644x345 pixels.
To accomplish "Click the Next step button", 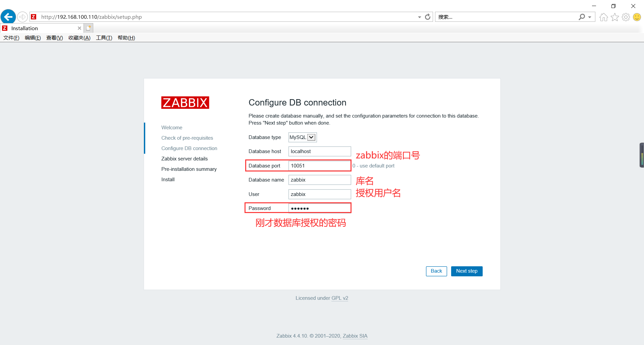I will coord(467,271).
